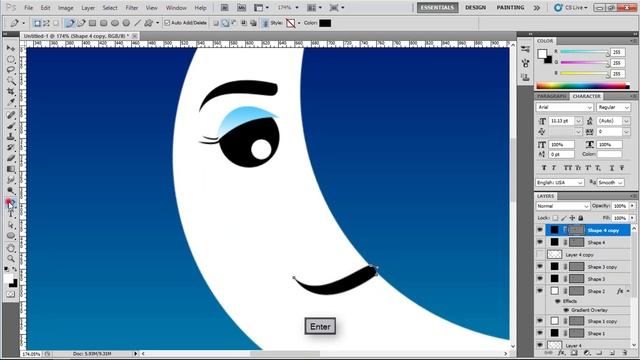Click the shape Color swatch in options bar
Image resolution: width=640 pixels, height=360 pixels.
pyautogui.click(x=325, y=23)
